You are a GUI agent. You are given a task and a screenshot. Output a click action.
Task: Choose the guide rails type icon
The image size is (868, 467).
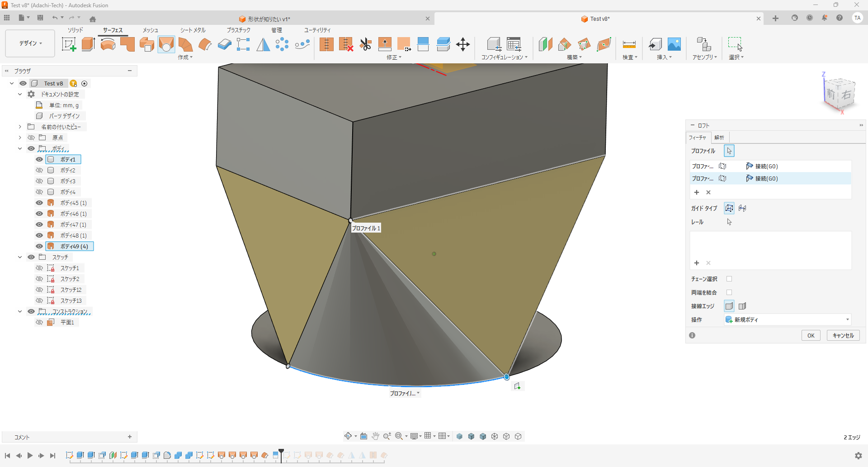pyautogui.click(x=729, y=208)
